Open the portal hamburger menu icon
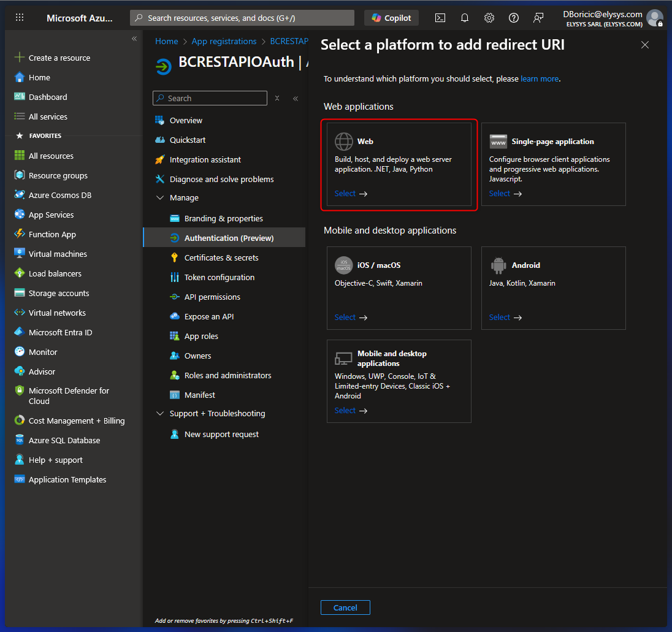The image size is (672, 632). (20, 18)
